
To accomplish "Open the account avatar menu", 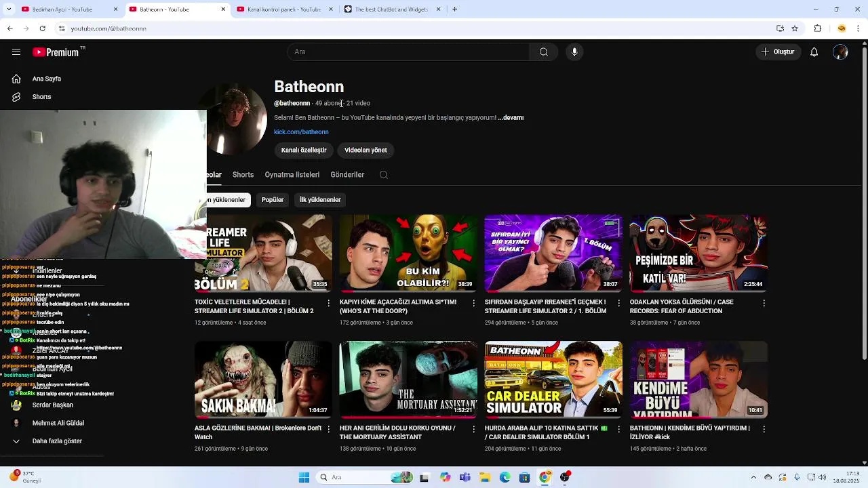I will [840, 52].
